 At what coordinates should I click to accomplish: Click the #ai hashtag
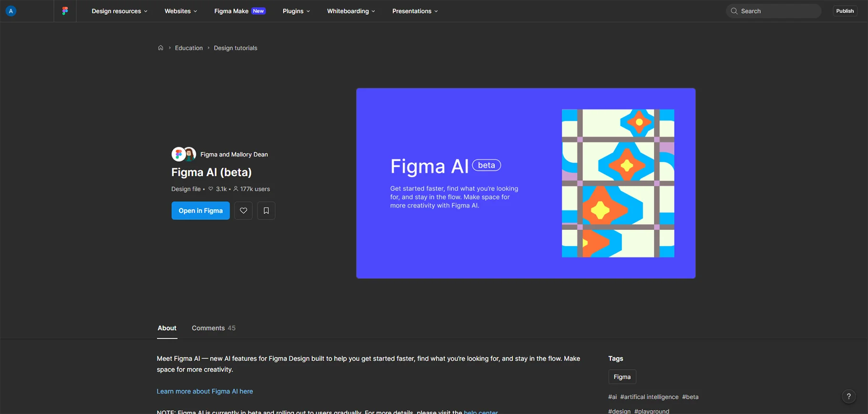[x=612, y=397]
